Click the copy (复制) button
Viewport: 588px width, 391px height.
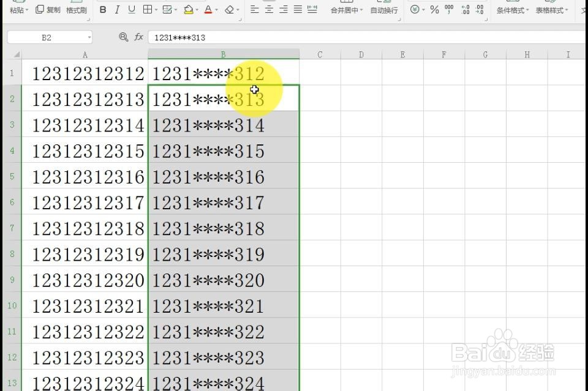pos(48,10)
